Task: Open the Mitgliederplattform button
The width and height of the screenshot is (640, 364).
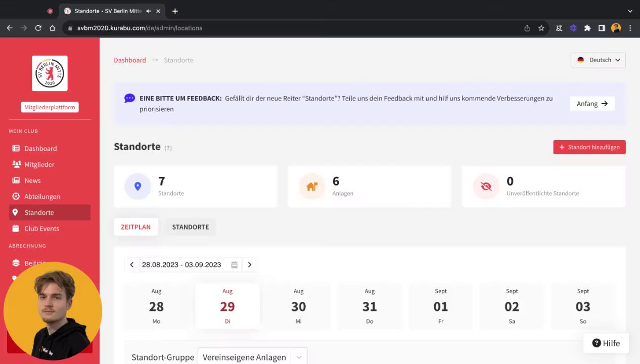Action: pyautogui.click(x=50, y=107)
